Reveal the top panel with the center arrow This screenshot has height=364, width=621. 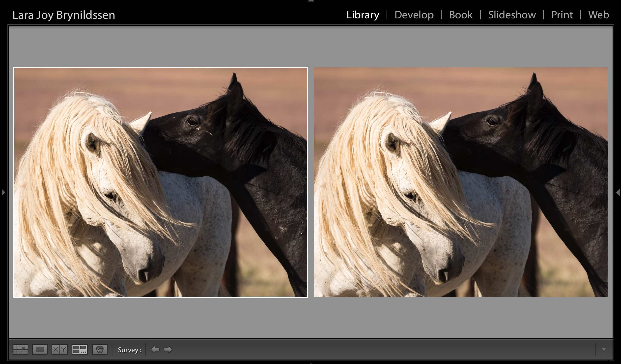point(310,1)
